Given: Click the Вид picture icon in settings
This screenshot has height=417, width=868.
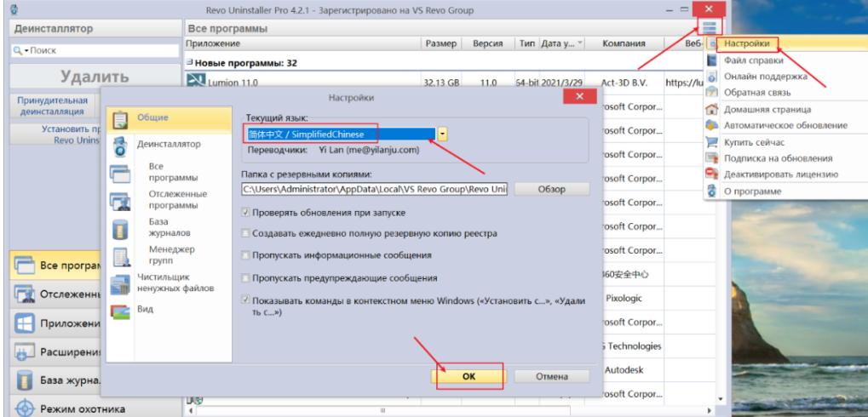Looking at the screenshot, I should (120, 312).
